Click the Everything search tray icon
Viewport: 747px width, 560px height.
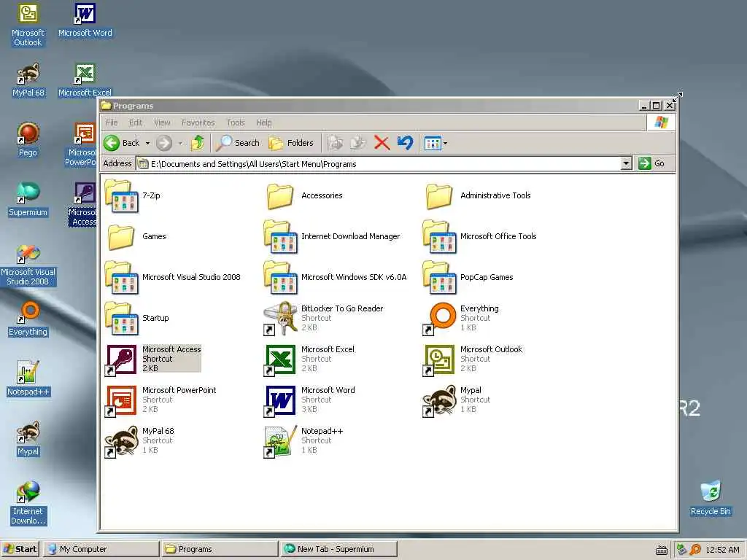coord(695,550)
